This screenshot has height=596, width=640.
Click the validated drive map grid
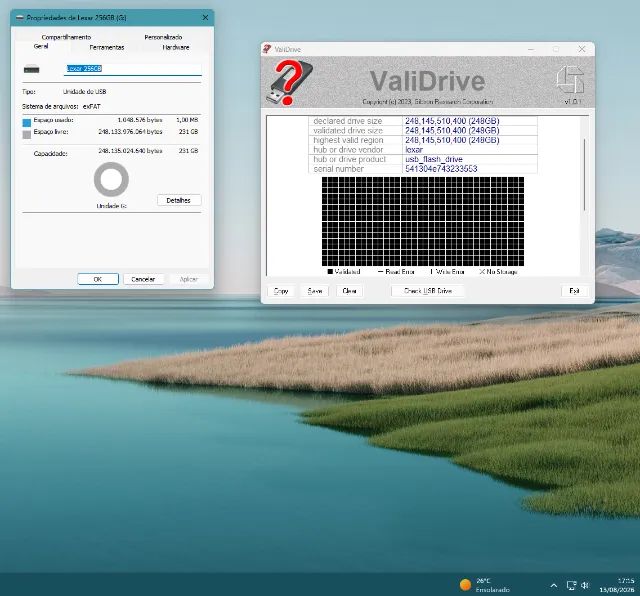coord(423,222)
